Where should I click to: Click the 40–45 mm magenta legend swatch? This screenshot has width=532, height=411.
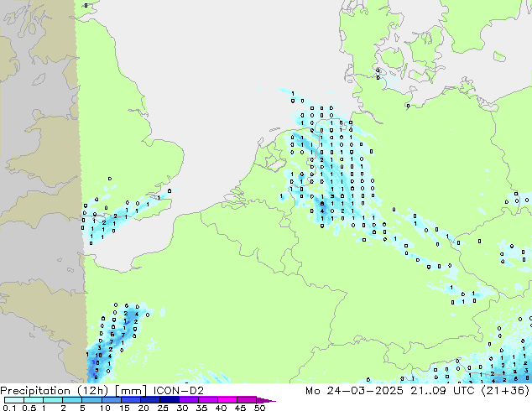pos(227,400)
